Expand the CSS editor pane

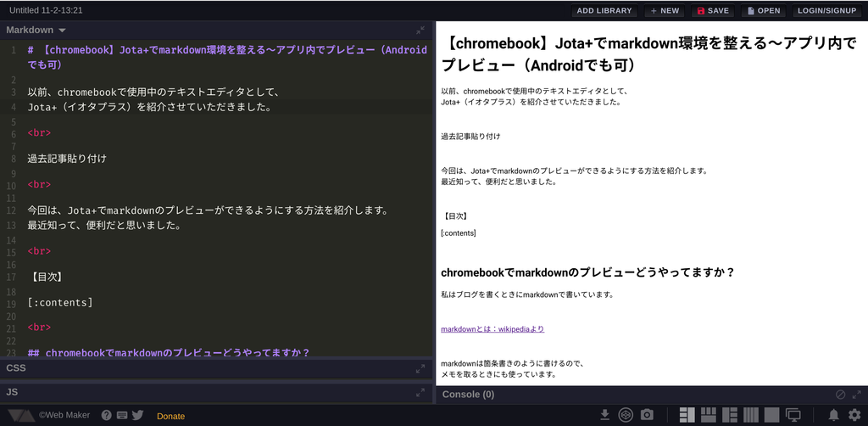420,368
